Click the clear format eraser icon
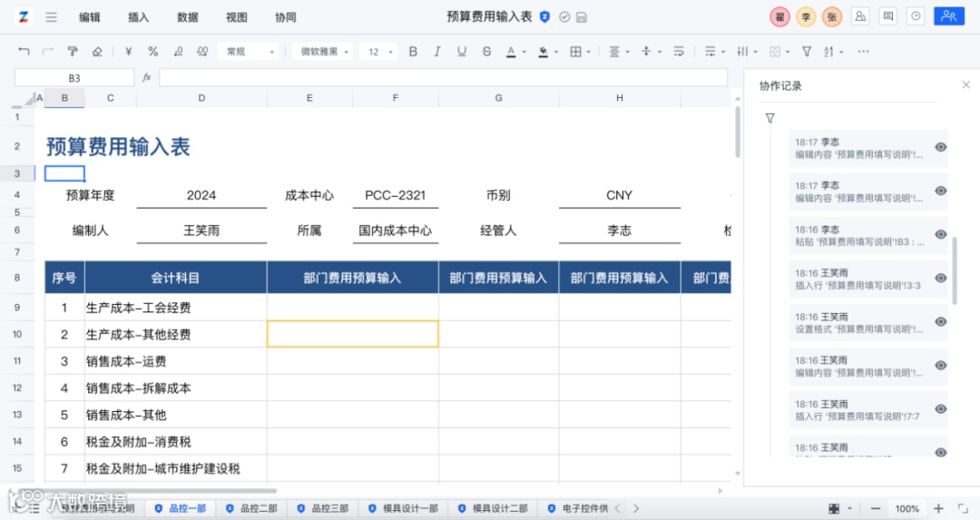Image resolution: width=980 pixels, height=520 pixels. 97,52
